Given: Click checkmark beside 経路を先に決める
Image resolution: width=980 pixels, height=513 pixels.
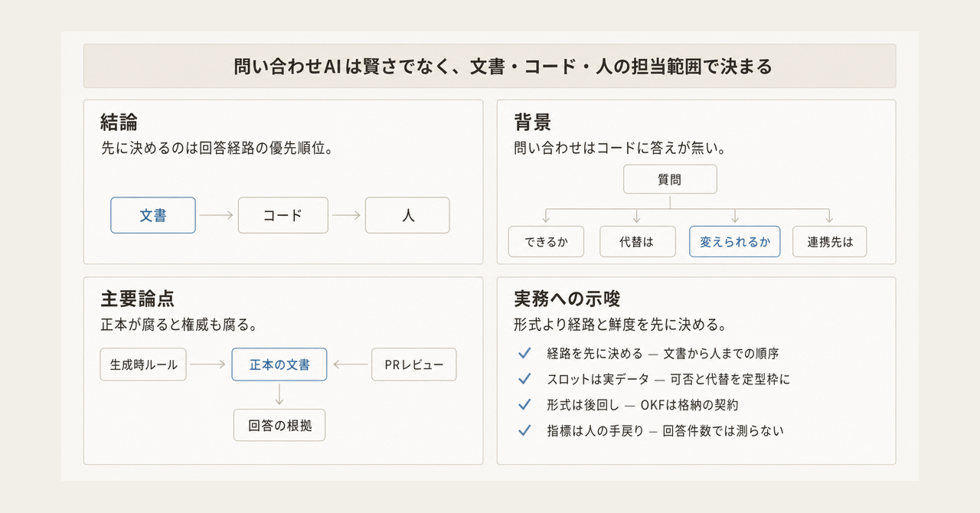Looking at the screenshot, I should coord(524,353).
